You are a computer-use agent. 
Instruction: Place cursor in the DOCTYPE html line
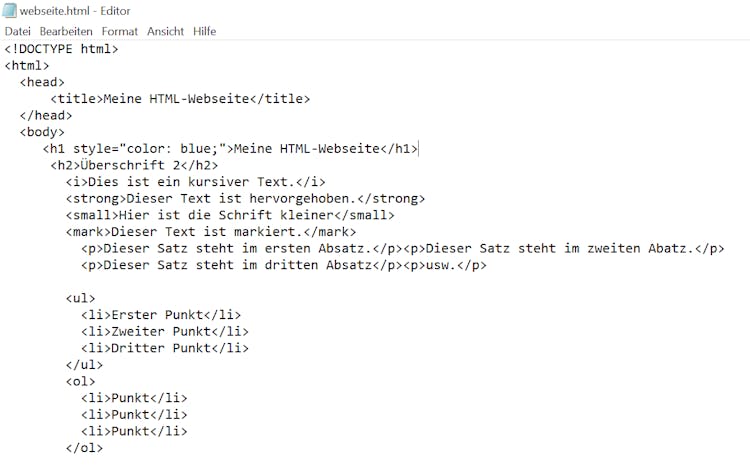61,49
